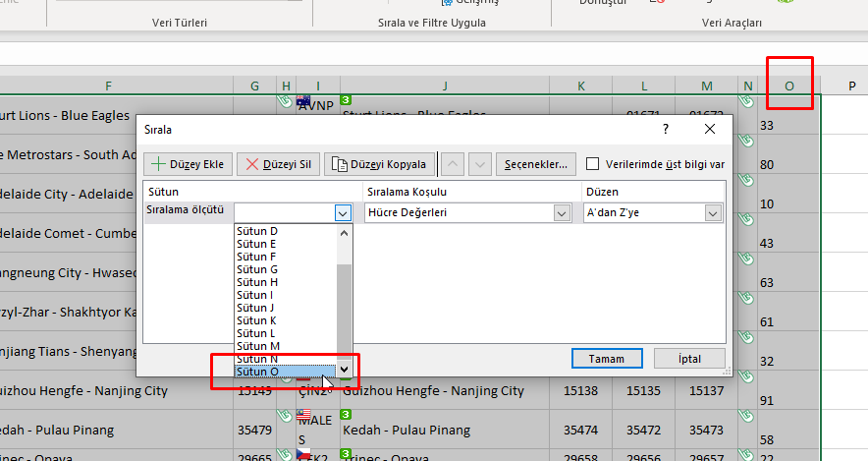Image resolution: width=868 pixels, height=461 pixels.
Task: Click the cell with value 33 in column O
Action: (x=789, y=115)
